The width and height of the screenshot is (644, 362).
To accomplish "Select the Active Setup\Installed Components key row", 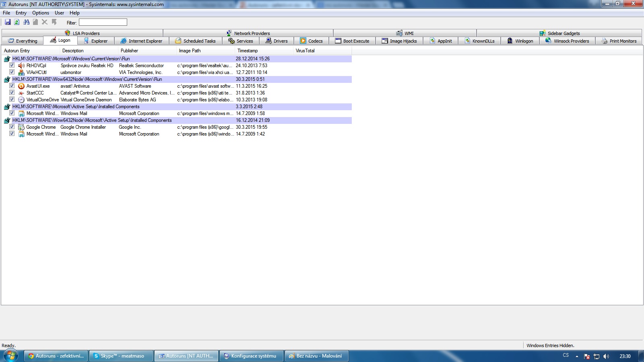I will coord(178,107).
